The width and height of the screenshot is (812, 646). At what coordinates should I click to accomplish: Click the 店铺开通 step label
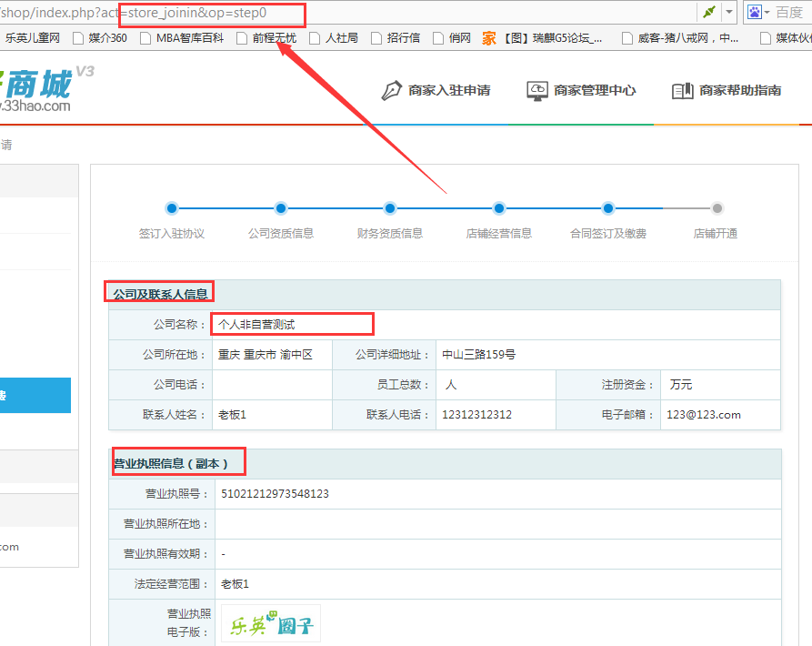pos(716,234)
